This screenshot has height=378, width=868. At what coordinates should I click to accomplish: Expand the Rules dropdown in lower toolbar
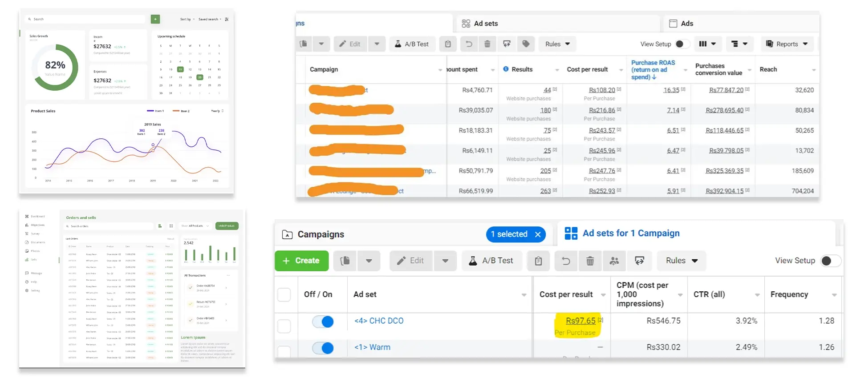click(x=681, y=261)
